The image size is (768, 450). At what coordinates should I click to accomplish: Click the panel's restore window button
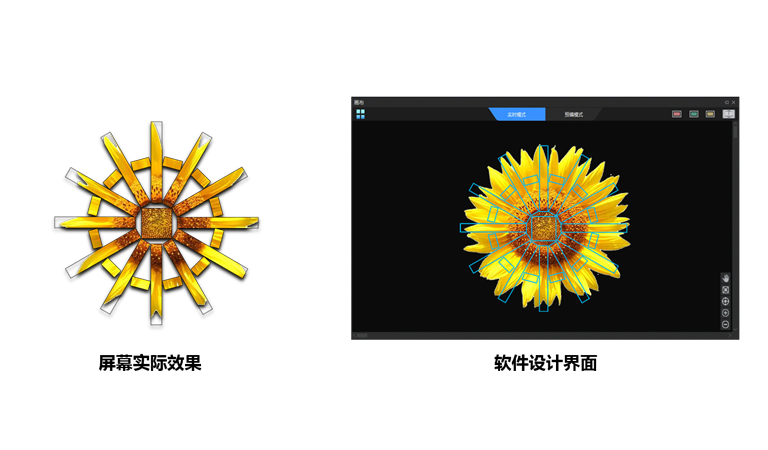(x=725, y=102)
